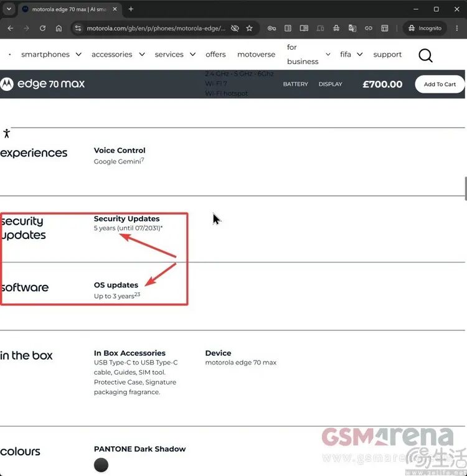Screen dimensions: 467x476
Task: Click the edge 70 max product title
Action: (x=51, y=84)
